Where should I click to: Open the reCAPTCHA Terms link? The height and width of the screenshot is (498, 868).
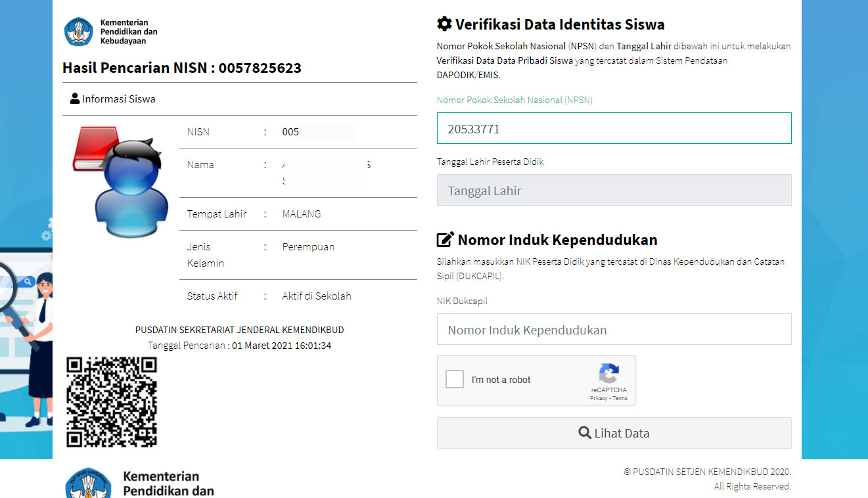620,399
